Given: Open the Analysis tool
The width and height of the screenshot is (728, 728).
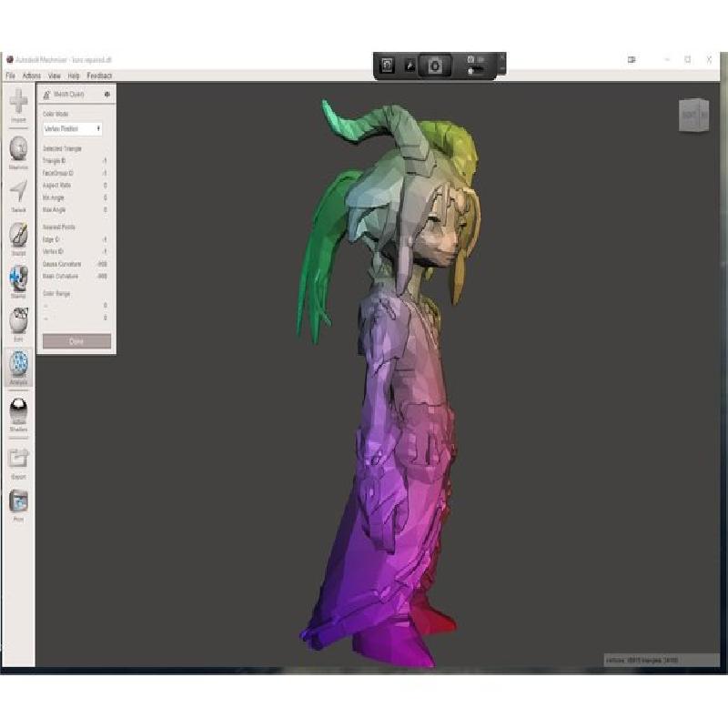Looking at the screenshot, I should (18, 369).
